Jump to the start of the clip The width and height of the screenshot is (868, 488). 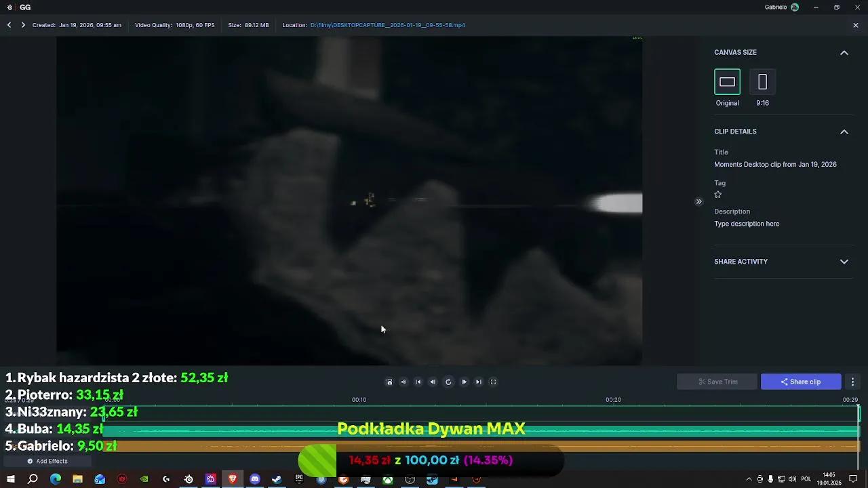[418, 382]
